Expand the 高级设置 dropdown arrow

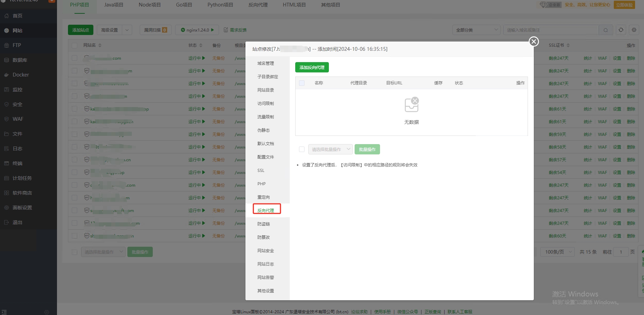pos(127,30)
